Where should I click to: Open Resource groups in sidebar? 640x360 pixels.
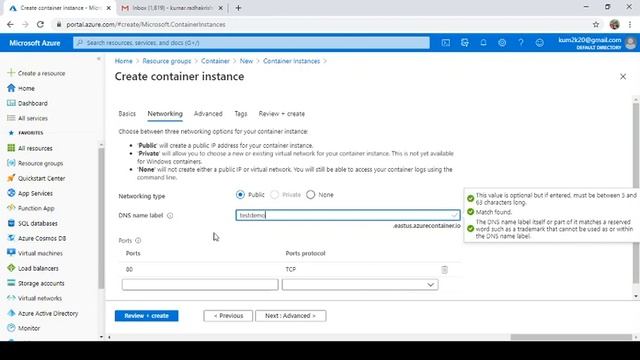(x=40, y=163)
